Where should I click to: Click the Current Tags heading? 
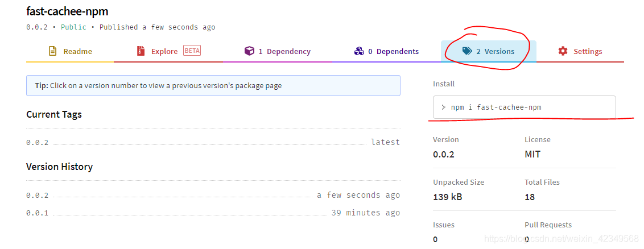(x=54, y=114)
